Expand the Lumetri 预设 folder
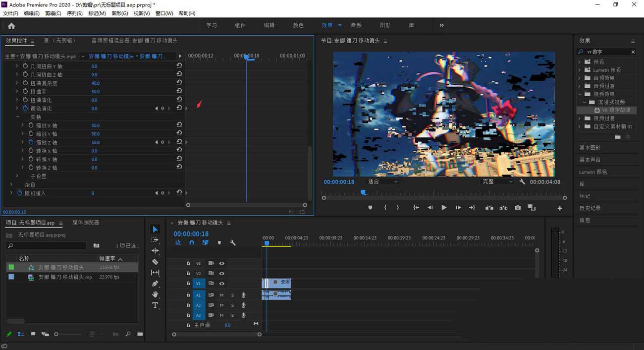 coord(579,70)
